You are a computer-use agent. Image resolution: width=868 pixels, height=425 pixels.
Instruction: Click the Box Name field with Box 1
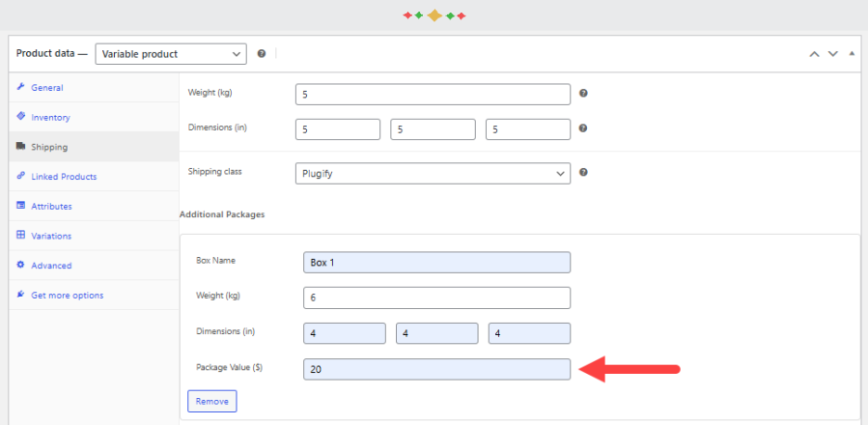436,263
